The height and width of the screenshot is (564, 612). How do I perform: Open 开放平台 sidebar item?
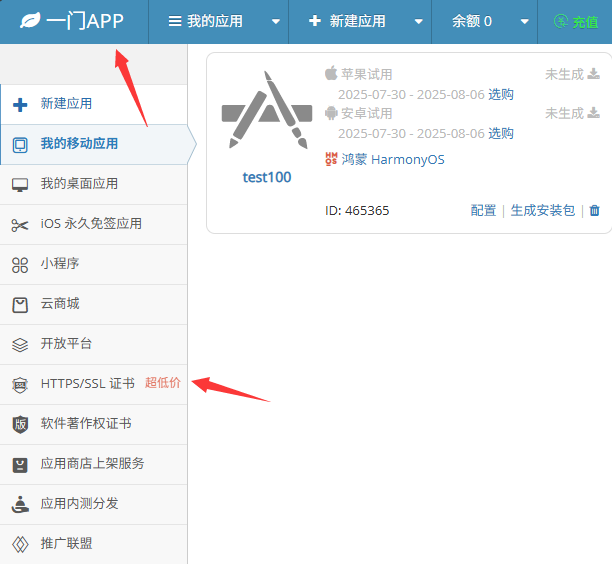point(94,345)
